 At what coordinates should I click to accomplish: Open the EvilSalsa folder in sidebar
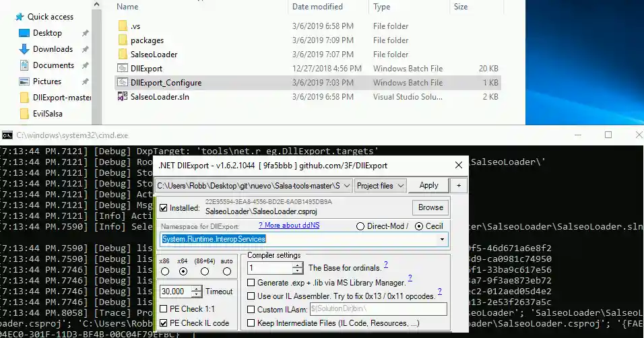pyautogui.click(x=49, y=114)
